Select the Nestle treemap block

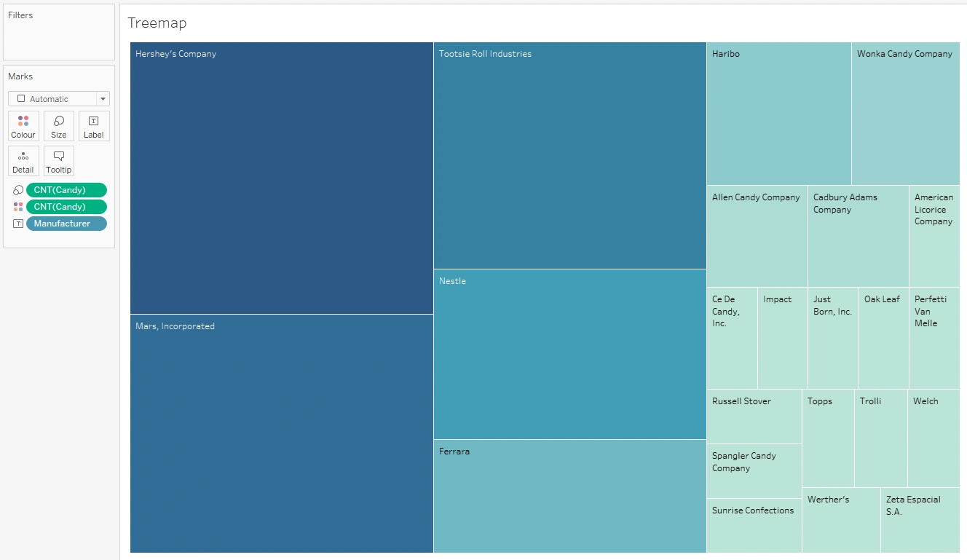coord(569,355)
